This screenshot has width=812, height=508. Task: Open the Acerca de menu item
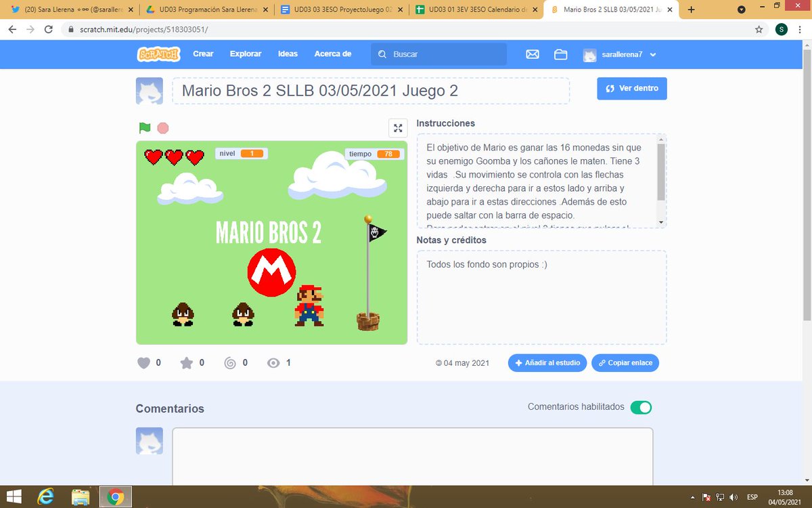pos(333,54)
